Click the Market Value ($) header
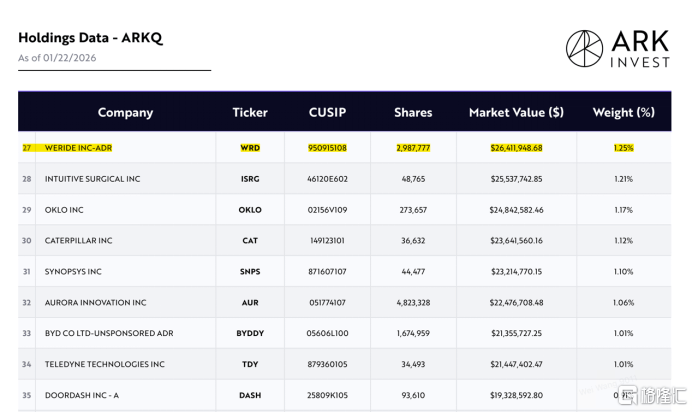693x412 pixels. (x=516, y=112)
